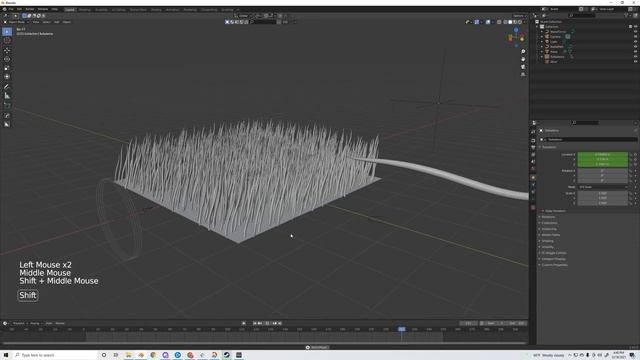640x360 pixels.
Task: Click the navigation gizmo Z axis
Action: click(x=516, y=30)
